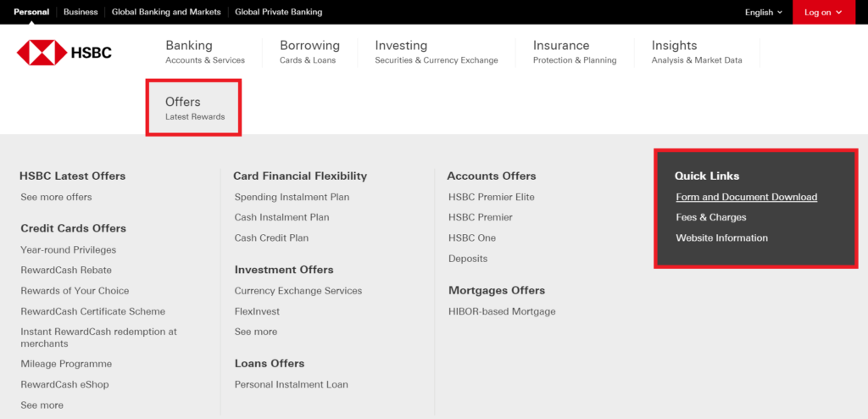Image resolution: width=868 pixels, height=419 pixels.
Task: Open the Investing menu
Action: pyautogui.click(x=437, y=52)
